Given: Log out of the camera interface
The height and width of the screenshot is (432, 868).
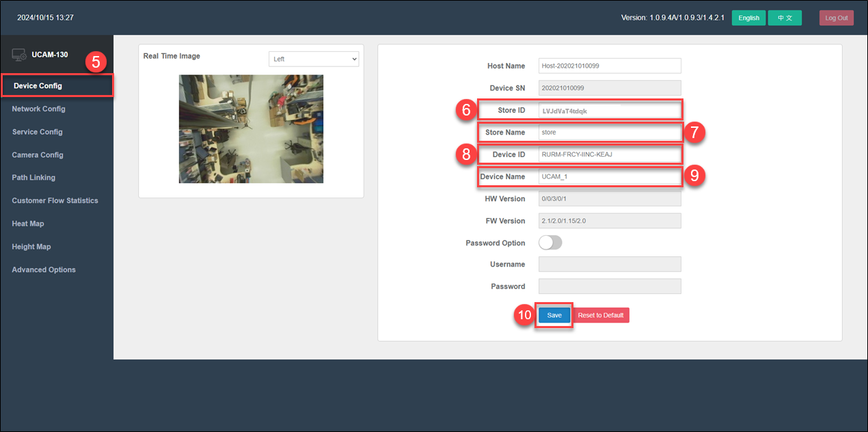Looking at the screenshot, I should 836,18.
